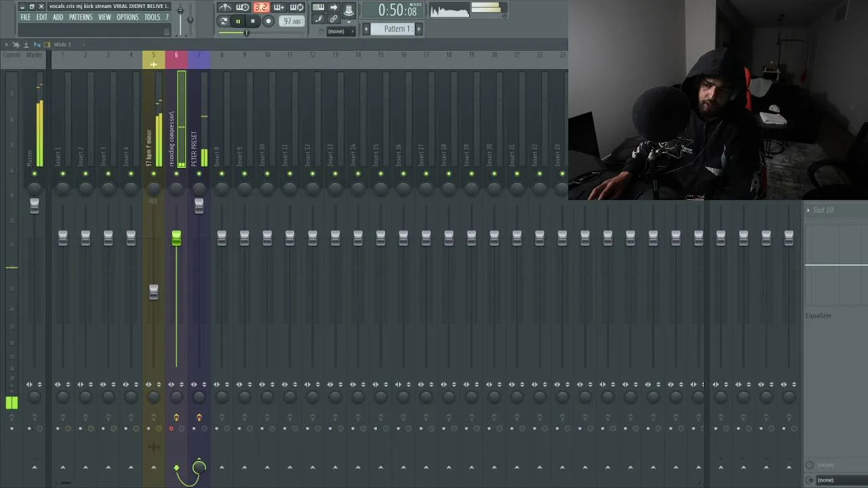Click the send arrow under the Master track
Image resolution: width=868 pixels, height=488 pixels.
coord(35,467)
